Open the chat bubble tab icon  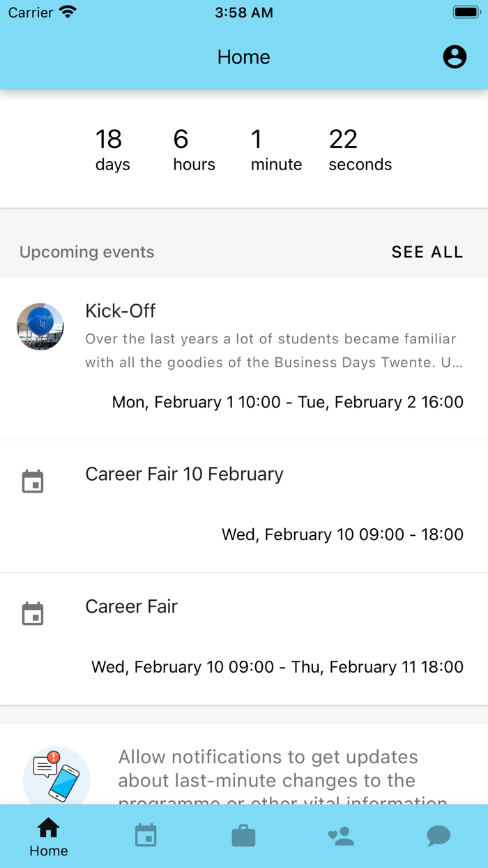(439, 836)
